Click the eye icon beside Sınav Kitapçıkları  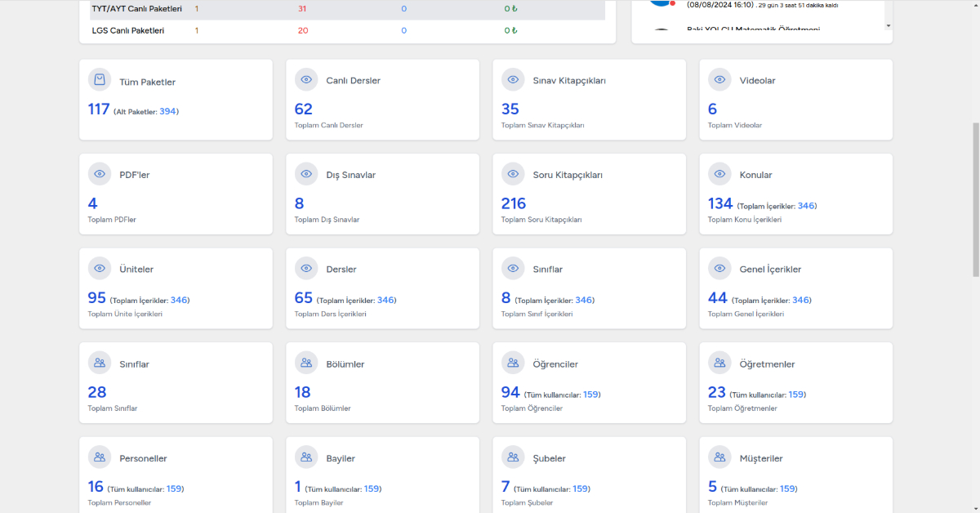tap(513, 80)
